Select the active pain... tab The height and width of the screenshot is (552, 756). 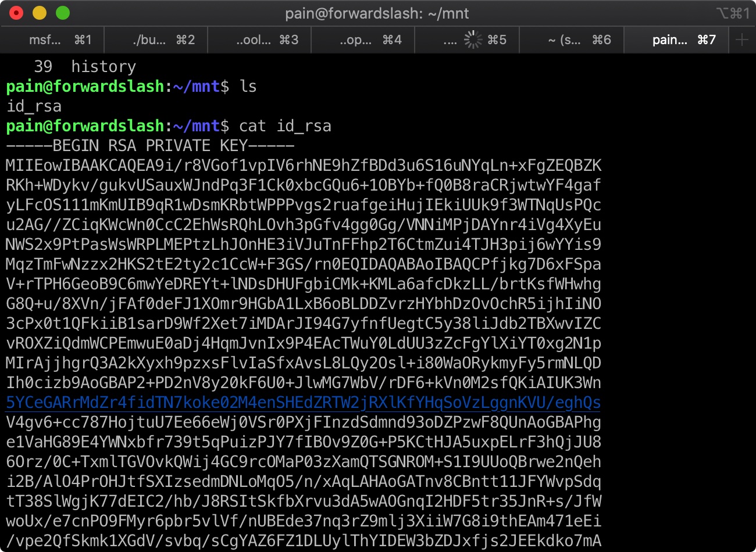pyautogui.click(x=676, y=40)
